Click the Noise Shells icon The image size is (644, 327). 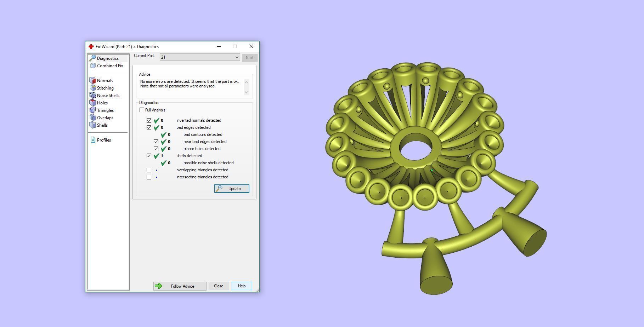click(93, 95)
